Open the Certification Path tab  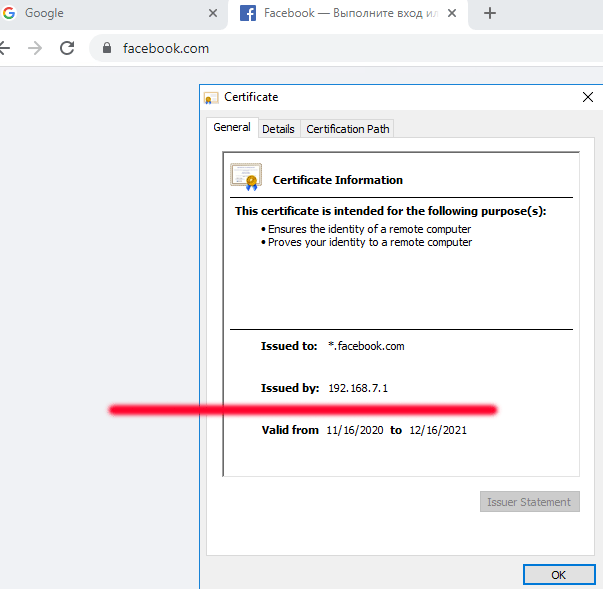tap(347, 129)
